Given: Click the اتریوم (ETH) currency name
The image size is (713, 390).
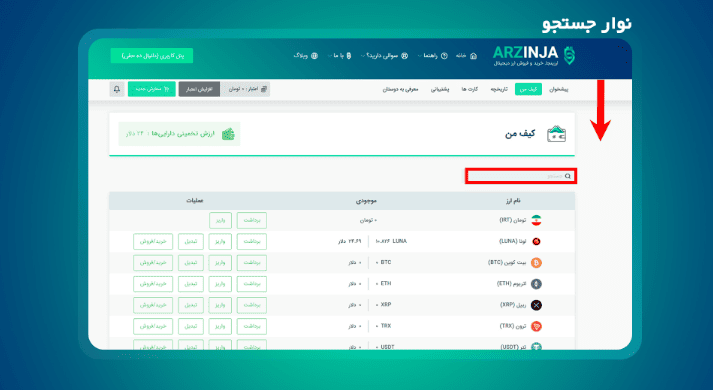Looking at the screenshot, I should pos(511,284).
